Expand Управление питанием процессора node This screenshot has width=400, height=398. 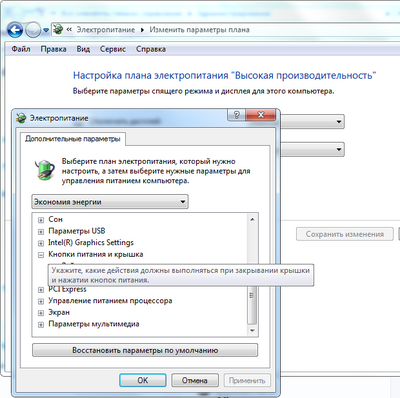coord(41,302)
